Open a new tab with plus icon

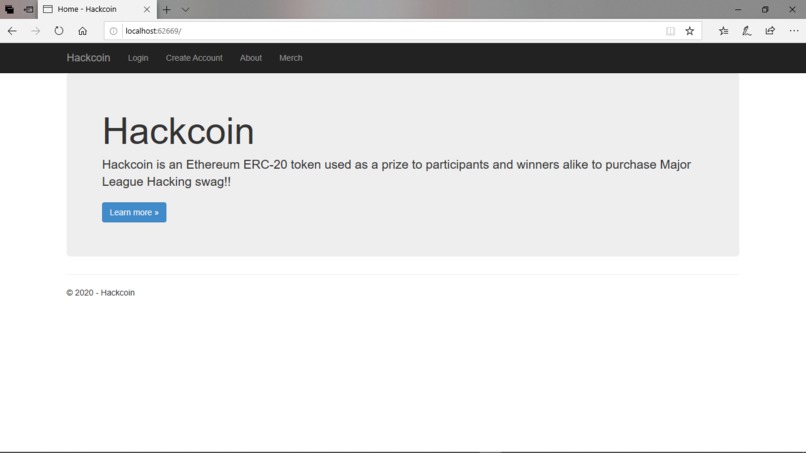point(167,9)
